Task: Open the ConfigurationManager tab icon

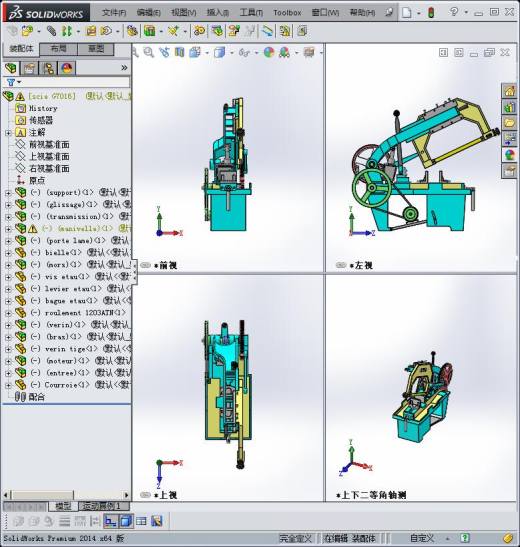Action: point(48,68)
